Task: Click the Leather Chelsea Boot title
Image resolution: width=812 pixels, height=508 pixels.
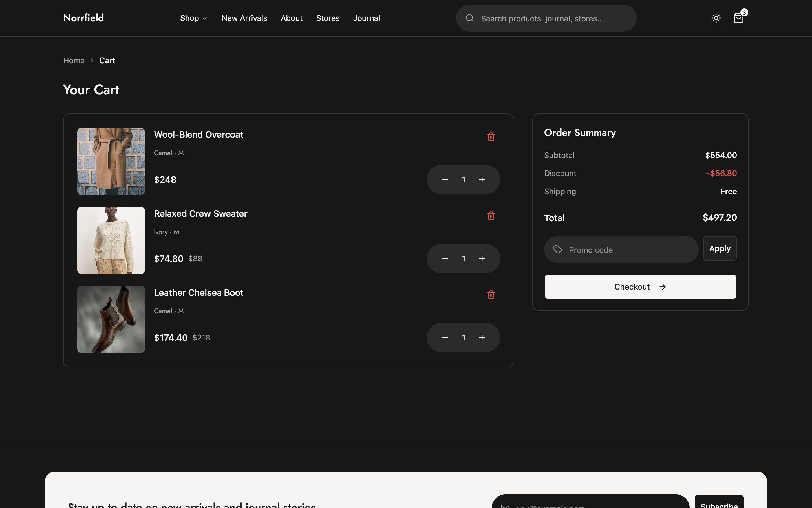Action: coord(198,293)
